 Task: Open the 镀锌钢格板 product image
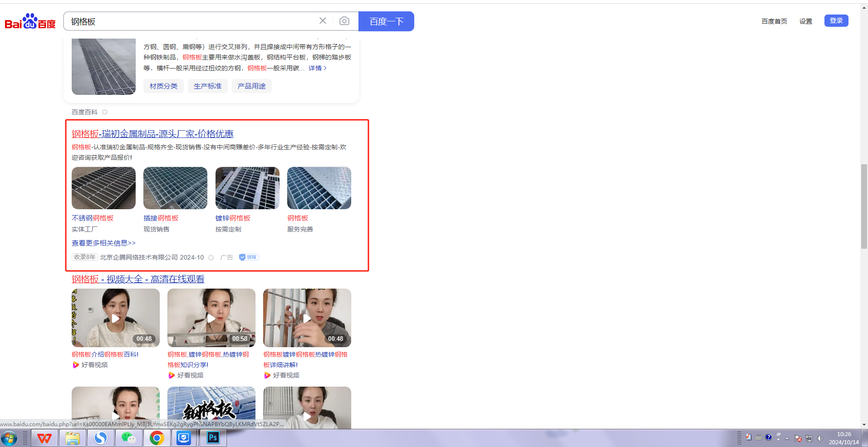247,188
